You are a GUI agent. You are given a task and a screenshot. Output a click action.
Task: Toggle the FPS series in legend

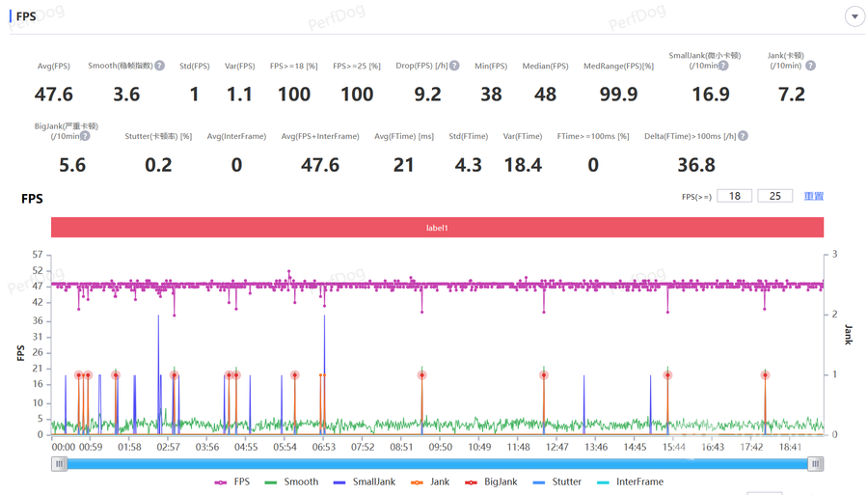click(x=232, y=481)
